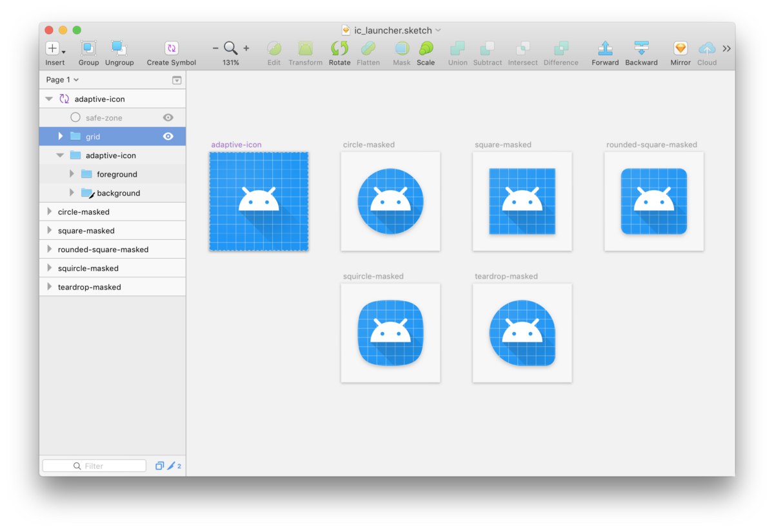Click the Subtract boolean icon
The width and height of the screenshot is (774, 532).
pyautogui.click(x=488, y=48)
